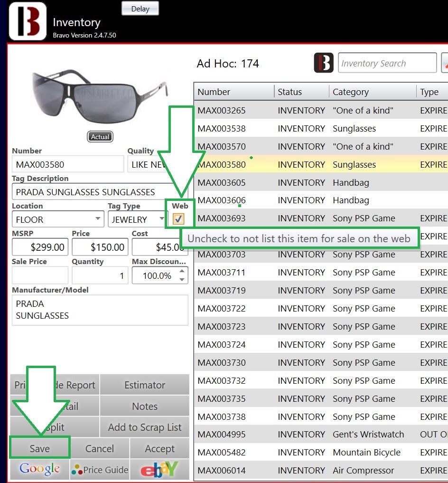Select row MAX003693

coord(321,218)
